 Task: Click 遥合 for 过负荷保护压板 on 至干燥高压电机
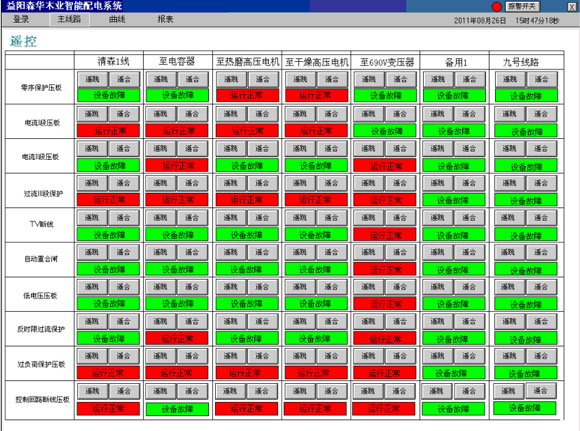tap(331, 356)
